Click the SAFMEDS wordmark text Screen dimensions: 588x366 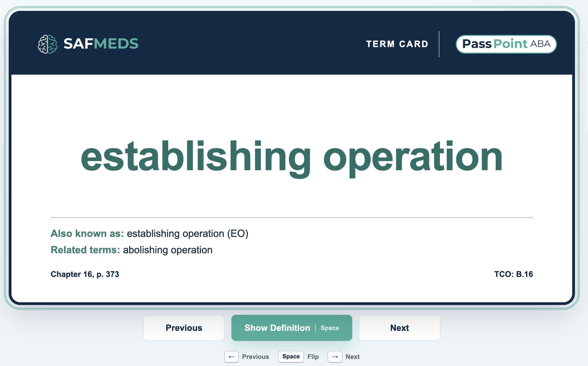coord(101,44)
